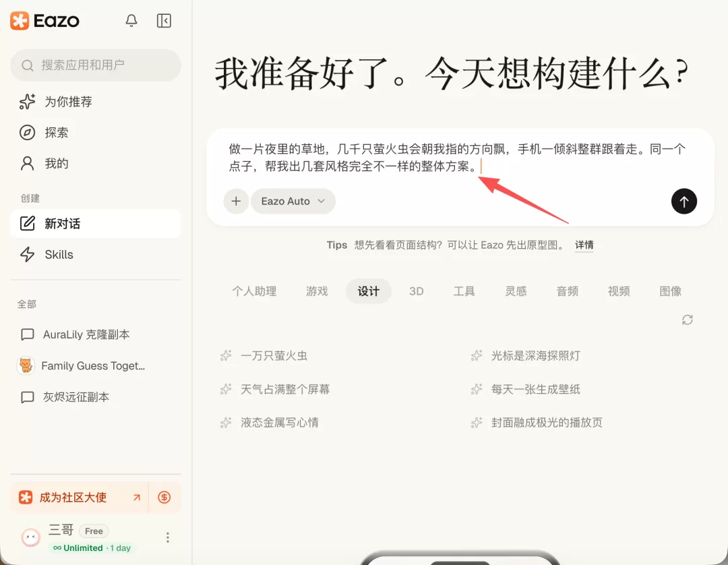Click chevron on Eazo Auto selector
728x565 pixels.
[x=322, y=201]
